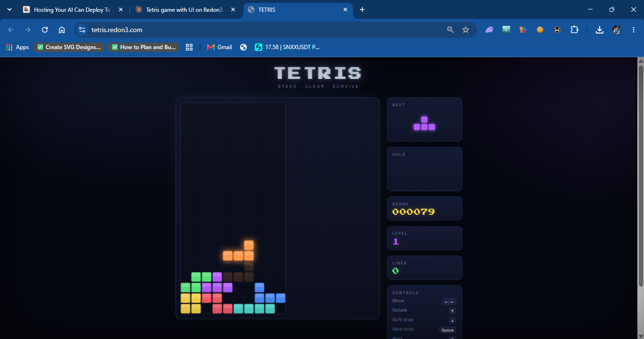Click the 'Soft drop' control label
Image resolution: width=644 pixels, height=339 pixels.
(x=403, y=320)
